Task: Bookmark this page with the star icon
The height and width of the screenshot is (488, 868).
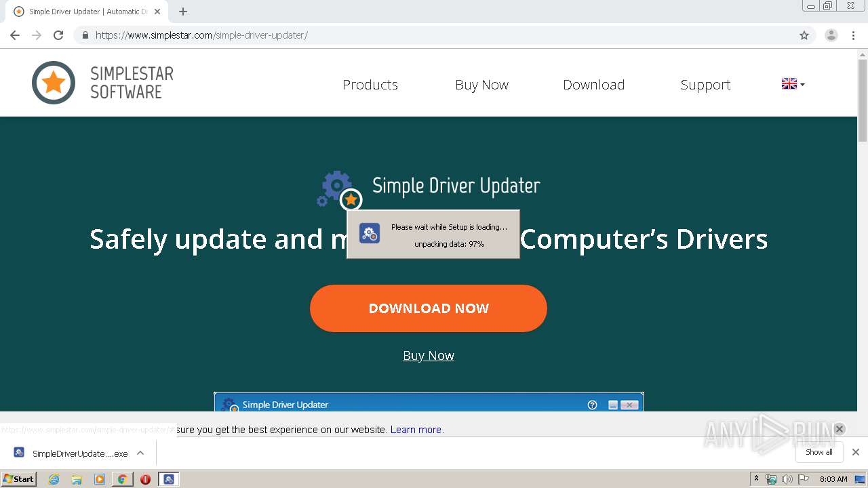Action: click(x=804, y=35)
